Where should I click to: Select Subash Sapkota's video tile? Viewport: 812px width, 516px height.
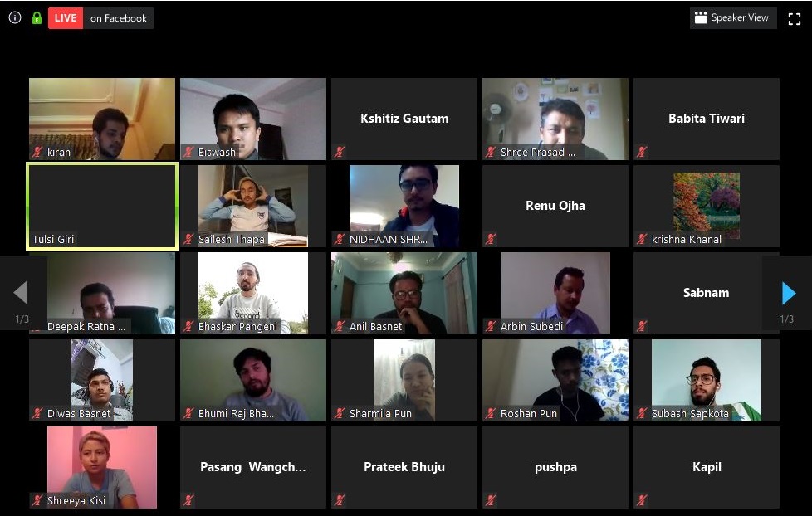click(707, 381)
